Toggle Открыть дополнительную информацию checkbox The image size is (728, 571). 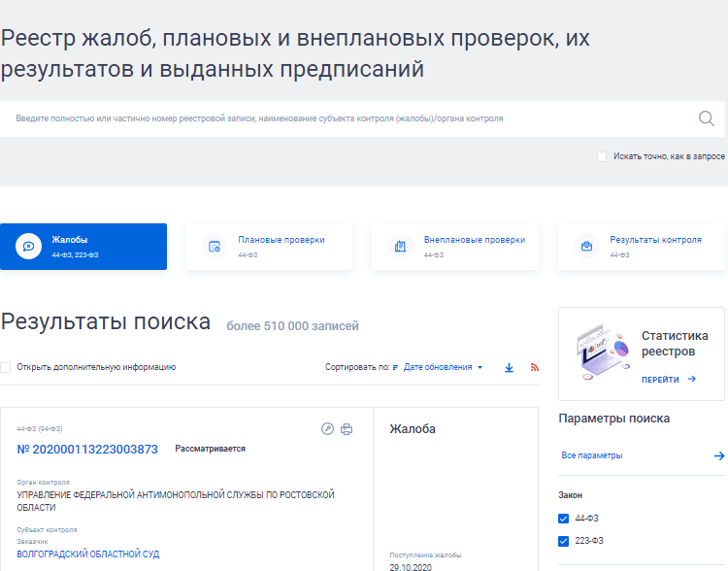6,367
